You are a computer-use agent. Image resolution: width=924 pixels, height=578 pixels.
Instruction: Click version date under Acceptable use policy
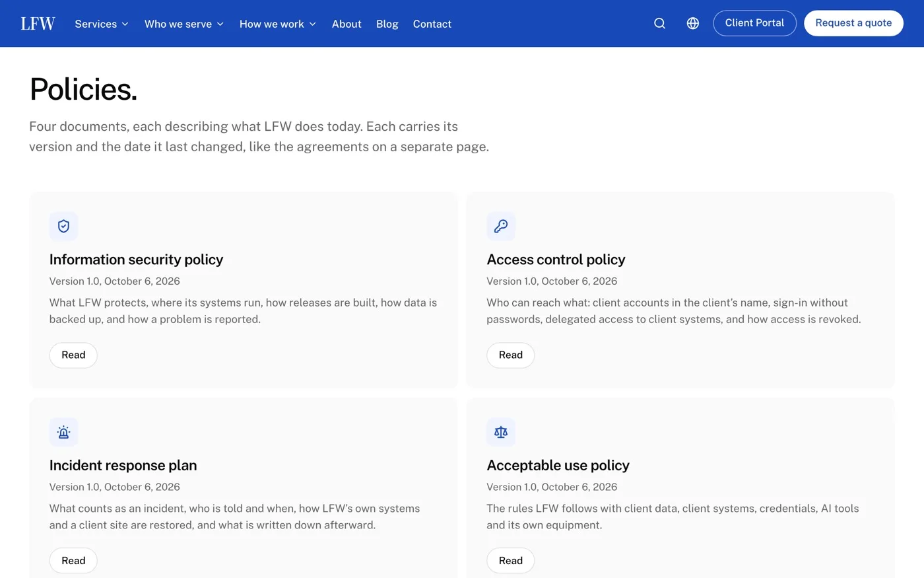click(x=552, y=488)
